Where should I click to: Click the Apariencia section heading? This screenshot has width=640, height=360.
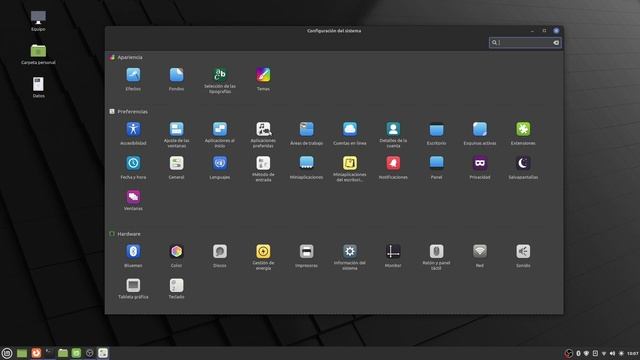point(130,58)
